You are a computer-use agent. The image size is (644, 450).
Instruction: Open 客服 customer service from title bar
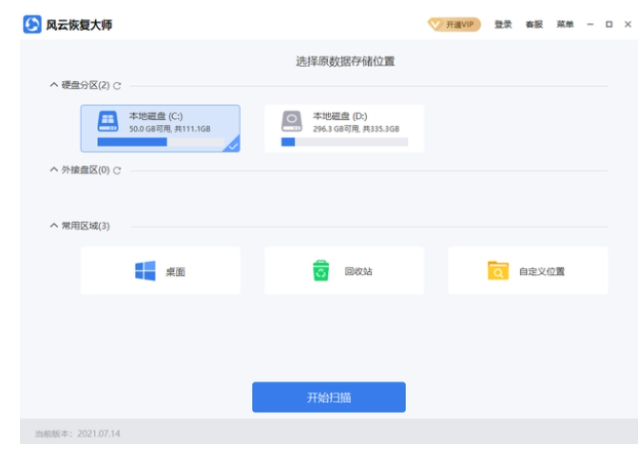click(x=534, y=24)
